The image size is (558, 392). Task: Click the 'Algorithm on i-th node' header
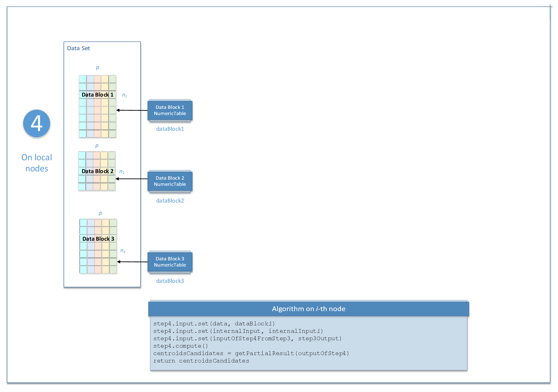308,309
